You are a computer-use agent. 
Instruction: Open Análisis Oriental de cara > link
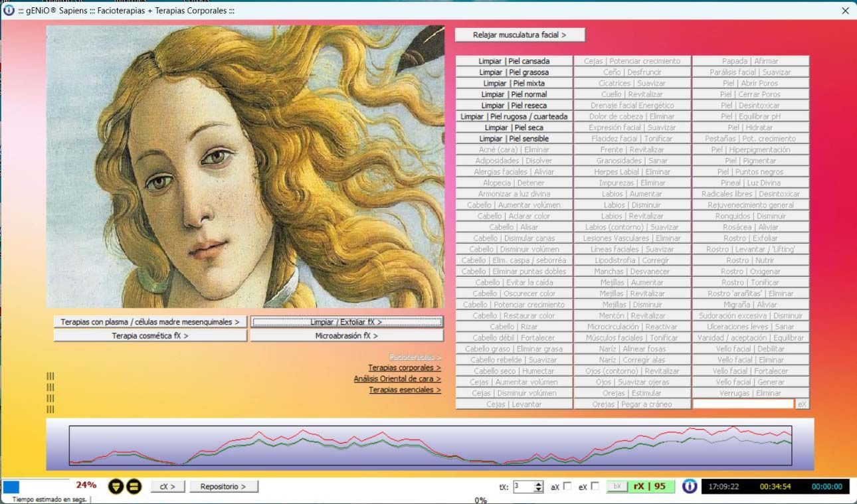(x=397, y=379)
